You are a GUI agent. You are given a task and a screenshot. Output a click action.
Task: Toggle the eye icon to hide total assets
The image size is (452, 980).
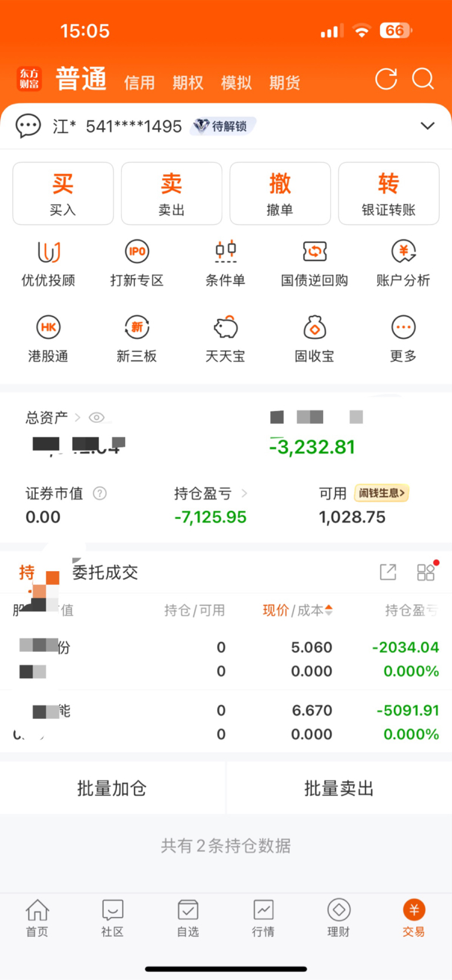97,418
